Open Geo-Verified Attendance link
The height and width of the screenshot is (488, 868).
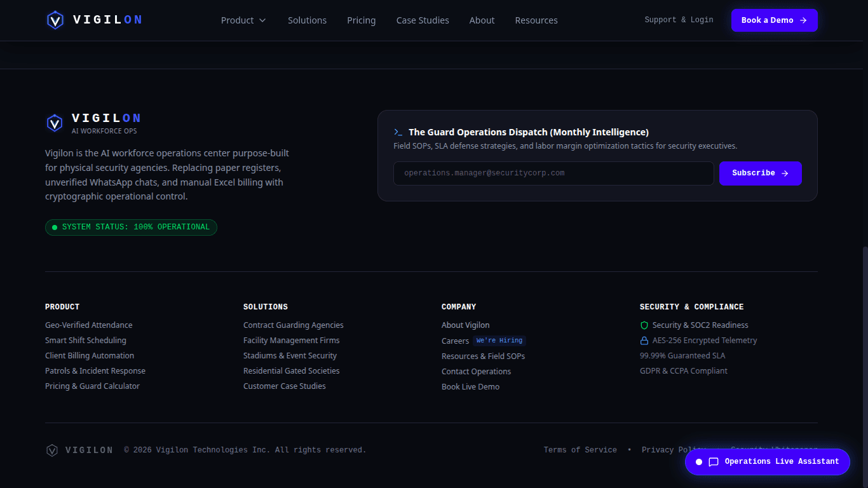[89, 325]
